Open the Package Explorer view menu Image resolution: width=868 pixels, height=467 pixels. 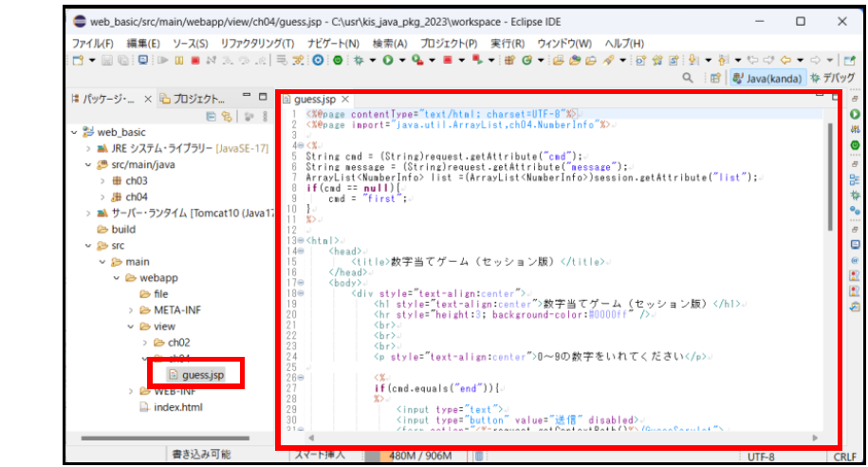click(263, 117)
